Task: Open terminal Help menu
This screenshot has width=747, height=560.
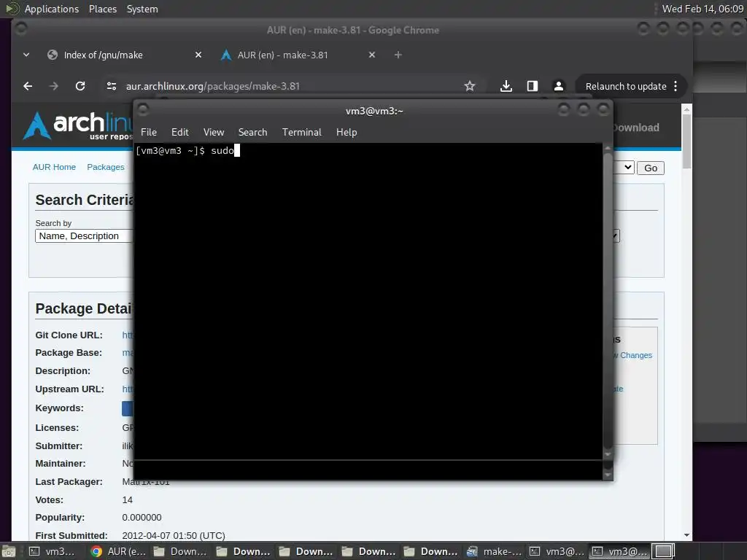Action: tap(347, 133)
